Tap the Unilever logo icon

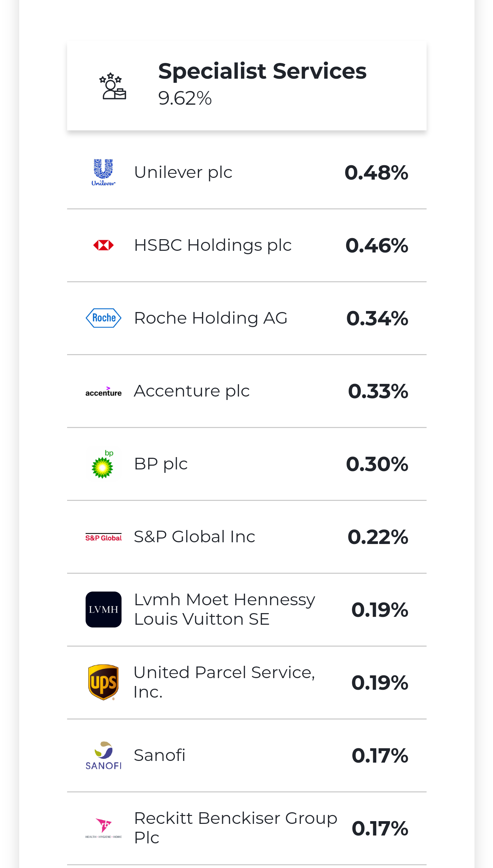click(x=103, y=172)
